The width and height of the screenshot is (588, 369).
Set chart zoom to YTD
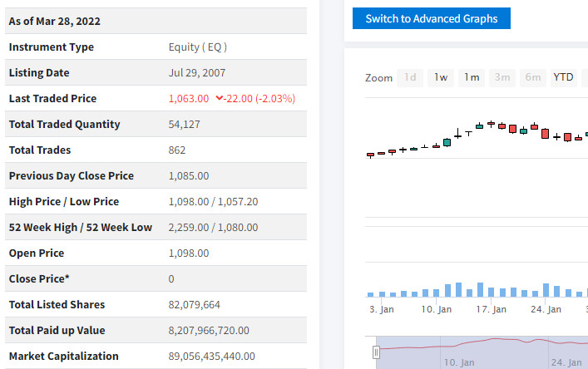(x=563, y=77)
